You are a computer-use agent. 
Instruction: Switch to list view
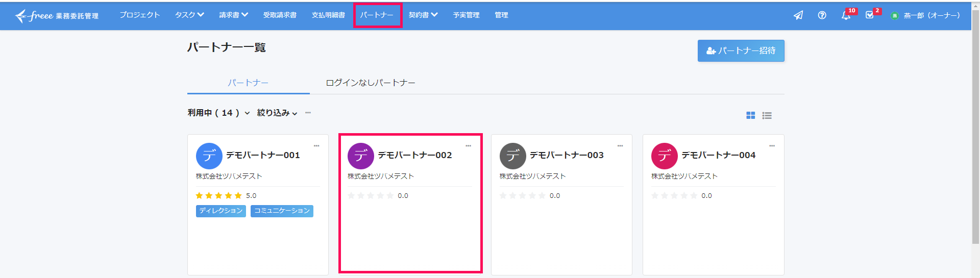[x=767, y=116]
